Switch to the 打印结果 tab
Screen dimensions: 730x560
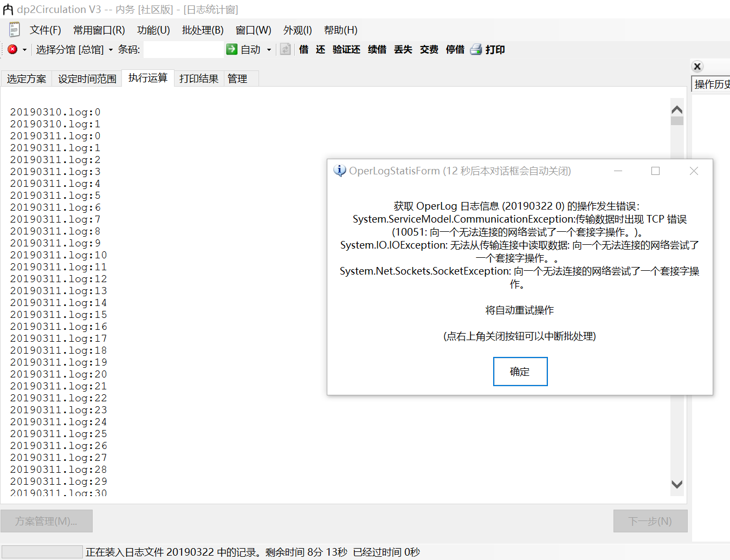click(198, 78)
